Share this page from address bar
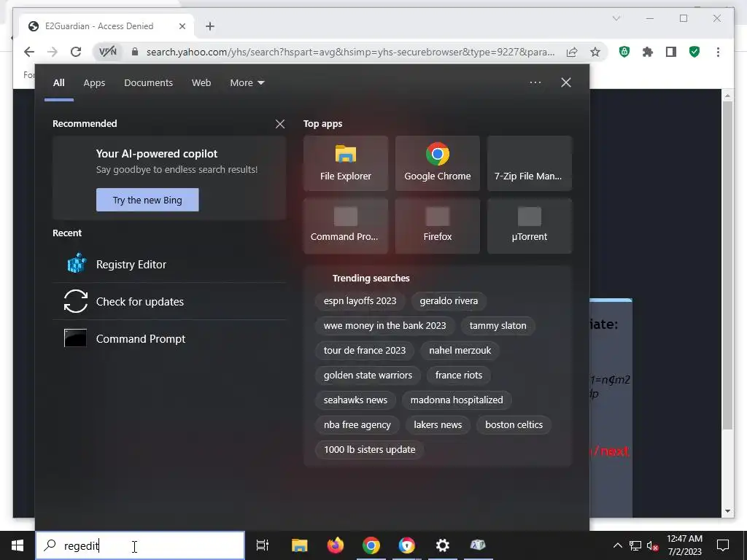747x560 pixels. pyautogui.click(x=572, y=52)
